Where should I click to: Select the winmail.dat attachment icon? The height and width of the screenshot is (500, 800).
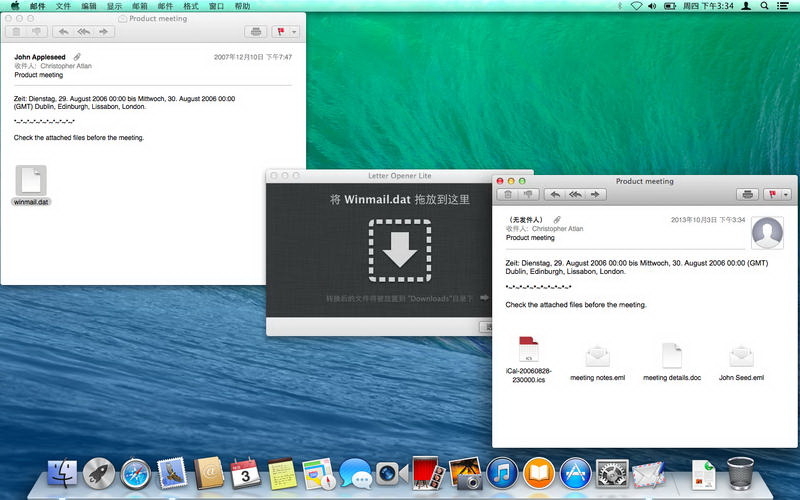[31, 181]
